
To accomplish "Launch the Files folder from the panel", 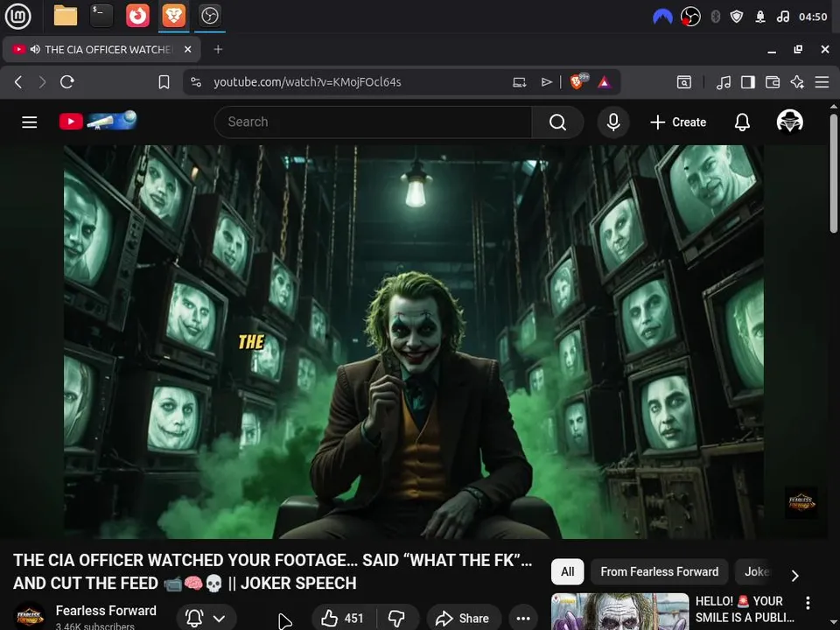I will [66, 16].
